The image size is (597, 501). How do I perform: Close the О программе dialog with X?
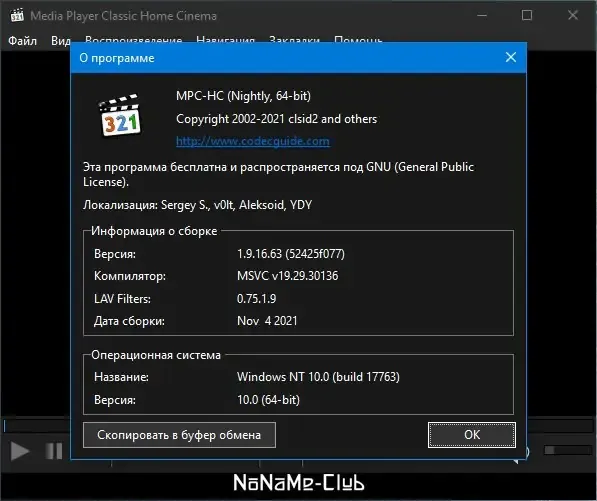(x=511, y=57)
